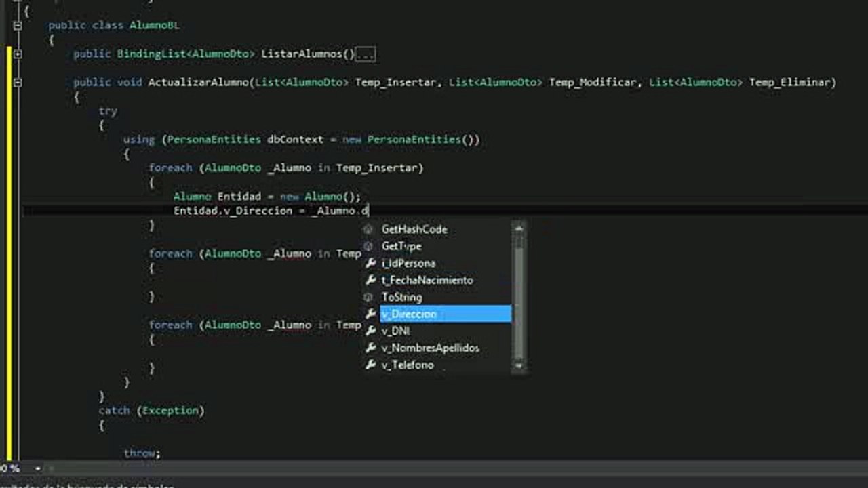Viewport: 868px width, 488px height.
Task: Click the IntelliSense scrollbar up arrow
Action: coord(519,229)
